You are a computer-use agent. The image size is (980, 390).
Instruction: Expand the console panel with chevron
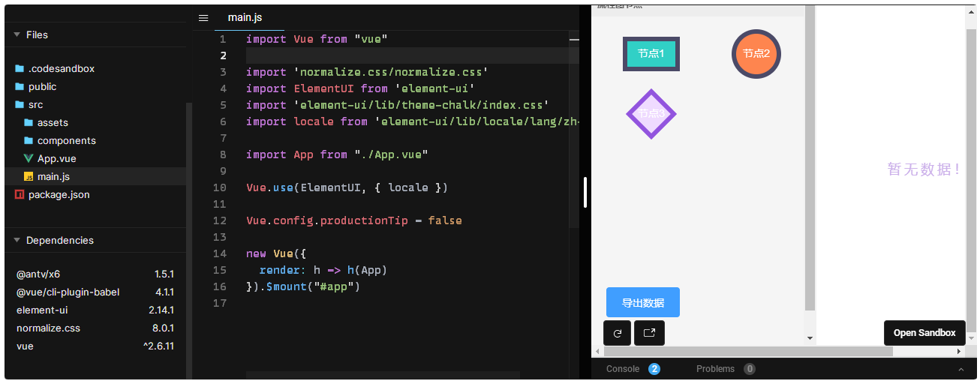coord(961,370)
